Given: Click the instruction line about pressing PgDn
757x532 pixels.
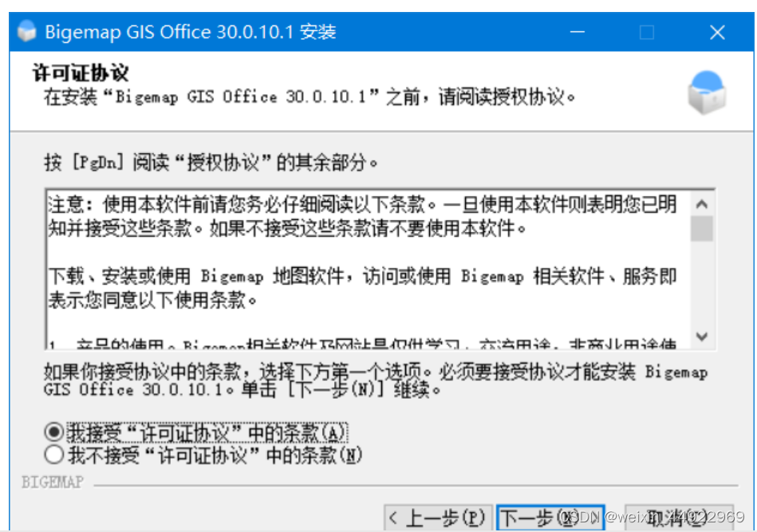Looking at the screenshot, I should (x=199, y=160).
